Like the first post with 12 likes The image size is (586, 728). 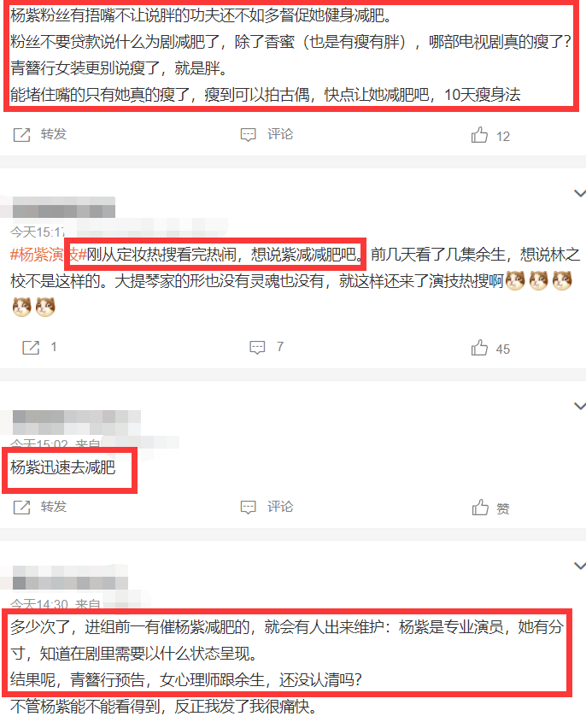pyautogui.click(x=480, y=135)
